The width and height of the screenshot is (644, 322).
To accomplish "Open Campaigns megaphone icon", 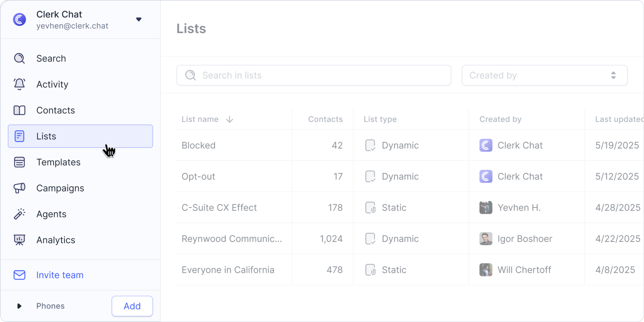I will 19,188.
